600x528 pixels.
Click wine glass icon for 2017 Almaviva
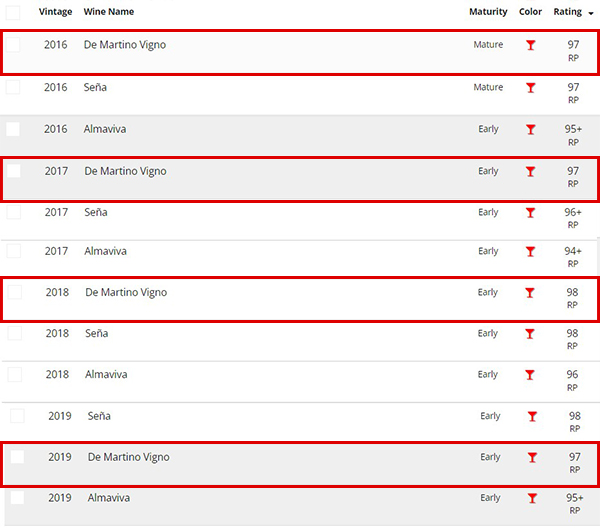[x=530, y=251]
